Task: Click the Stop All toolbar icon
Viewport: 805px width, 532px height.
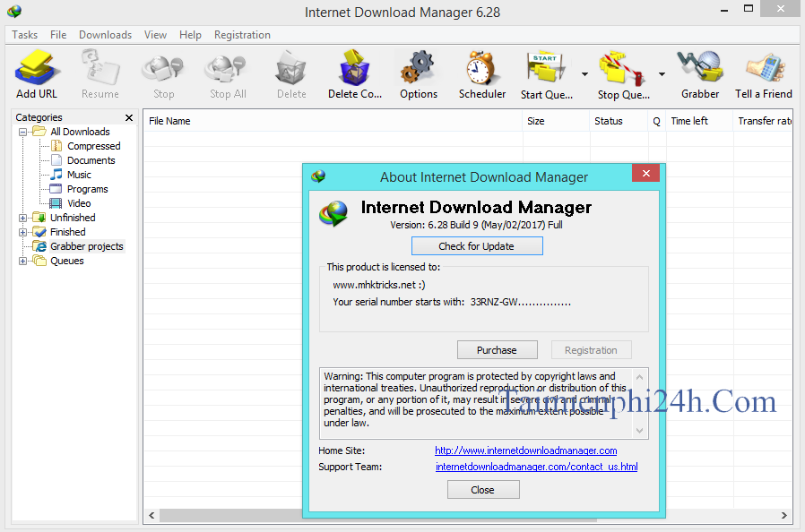Action: coord(227,68)
